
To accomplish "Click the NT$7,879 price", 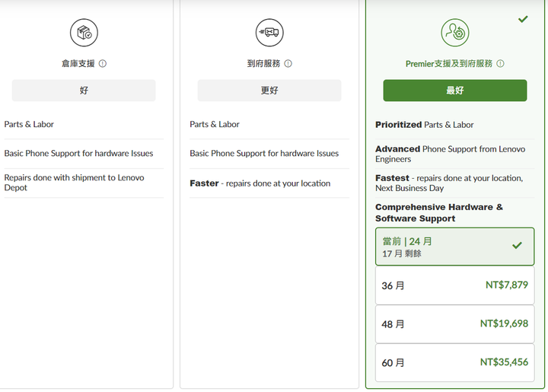I will (507, 285).
